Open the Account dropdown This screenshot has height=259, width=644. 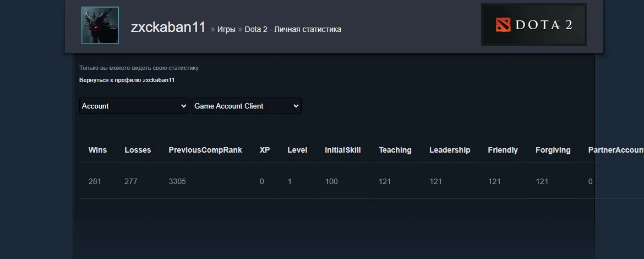point(134,106)
